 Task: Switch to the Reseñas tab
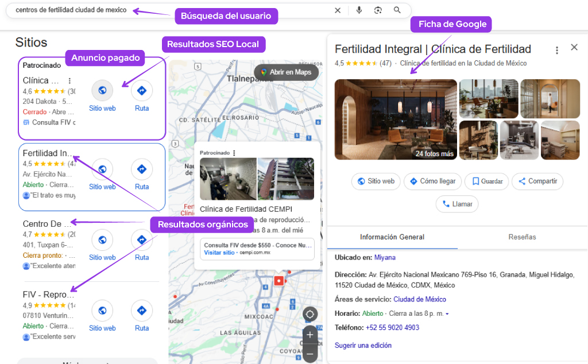(x=522, y=237)
